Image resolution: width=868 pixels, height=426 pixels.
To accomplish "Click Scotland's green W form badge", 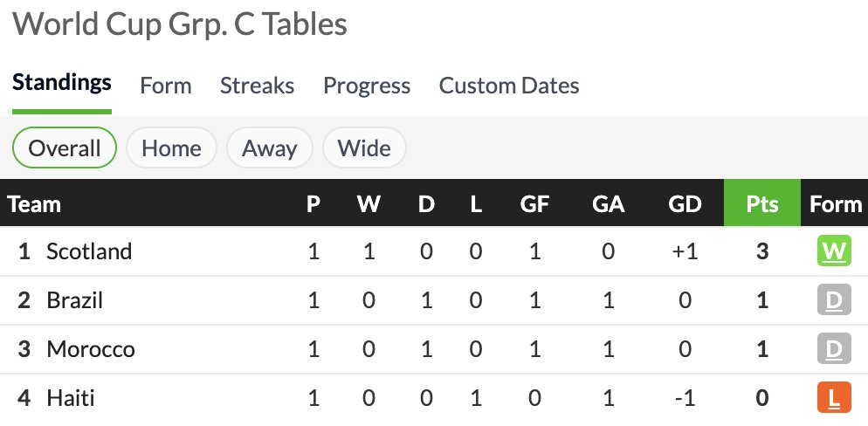I will (x=834, y=251).
